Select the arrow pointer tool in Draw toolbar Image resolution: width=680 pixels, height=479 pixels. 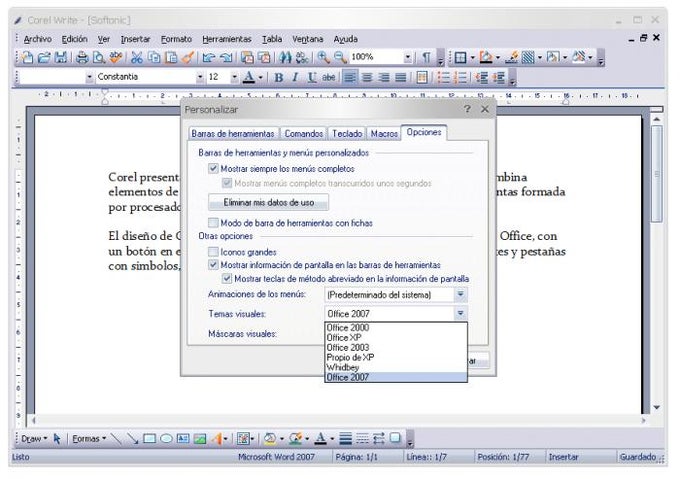57,439
